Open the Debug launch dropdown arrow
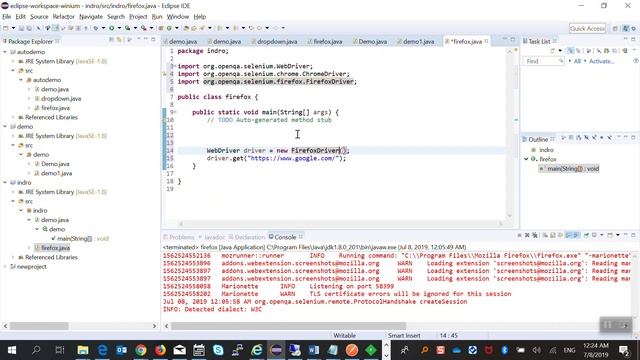The image size is (640, 360). (103, 28)
